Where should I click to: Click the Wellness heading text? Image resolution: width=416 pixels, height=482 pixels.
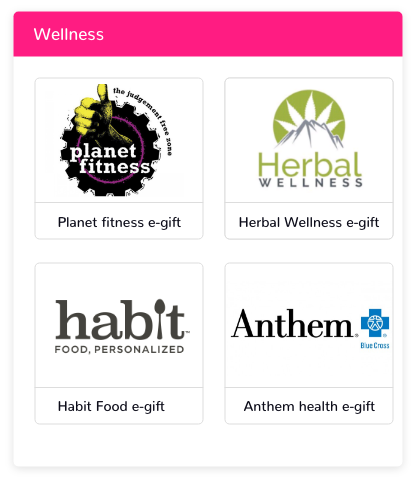point(69,34)
